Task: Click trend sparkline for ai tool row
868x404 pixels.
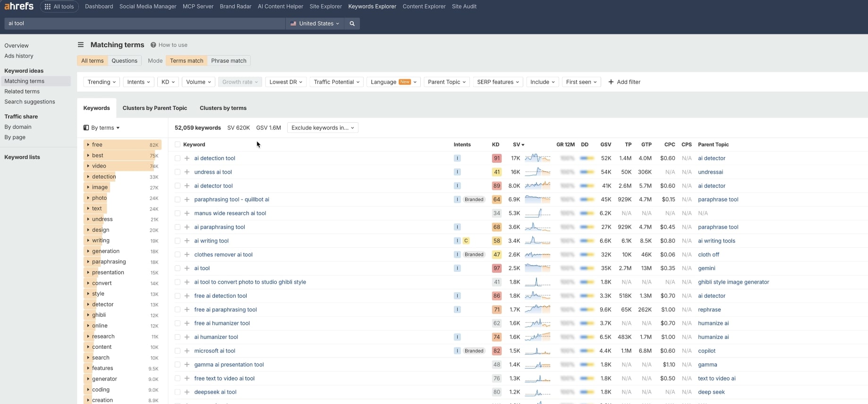Action: point(537,268)
